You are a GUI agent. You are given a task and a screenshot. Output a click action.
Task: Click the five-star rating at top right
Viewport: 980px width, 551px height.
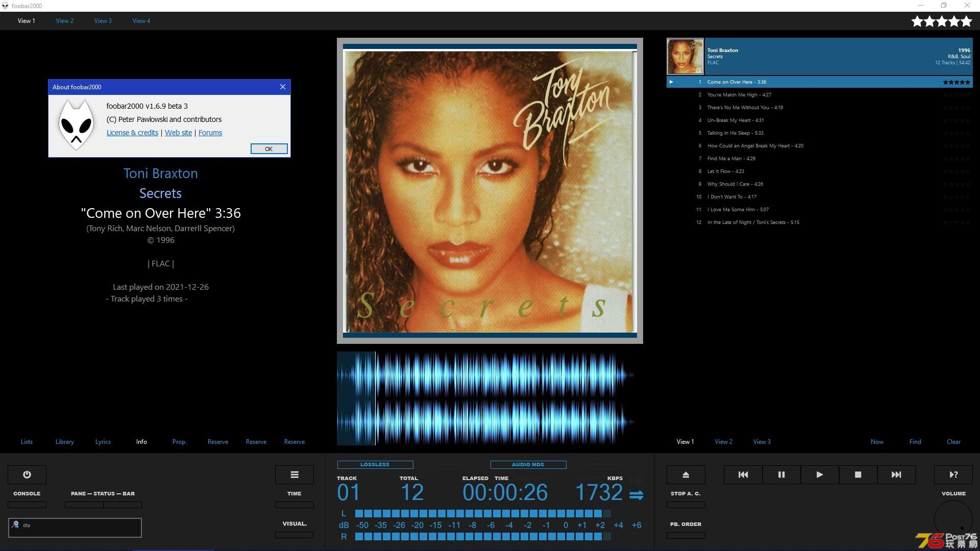point(942,21)
